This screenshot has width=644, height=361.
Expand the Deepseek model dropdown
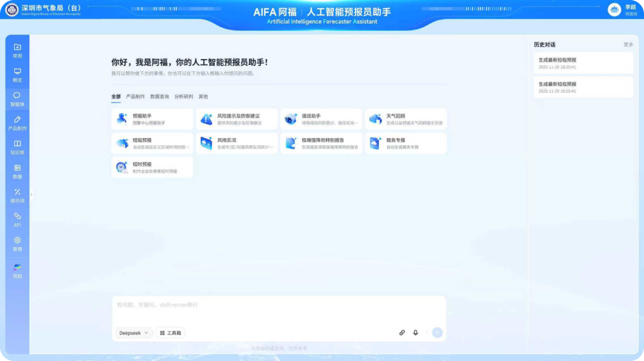pyautogui.click(x=134, y=333)
